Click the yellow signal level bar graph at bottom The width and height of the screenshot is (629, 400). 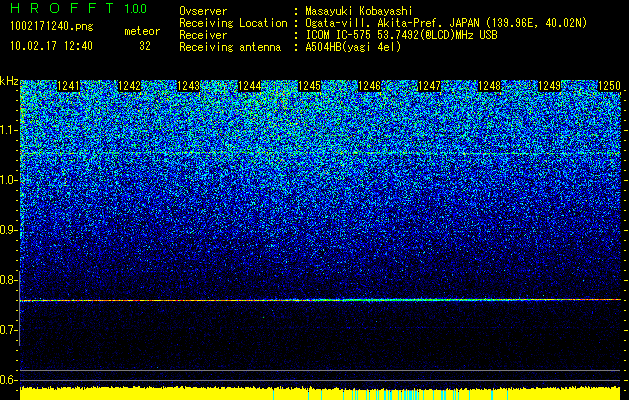pos(320,394)
